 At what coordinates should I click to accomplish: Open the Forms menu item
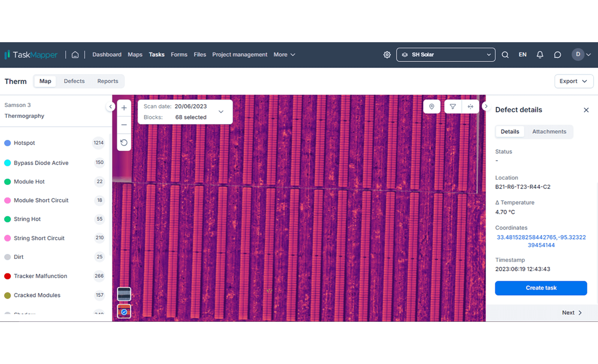179,55
